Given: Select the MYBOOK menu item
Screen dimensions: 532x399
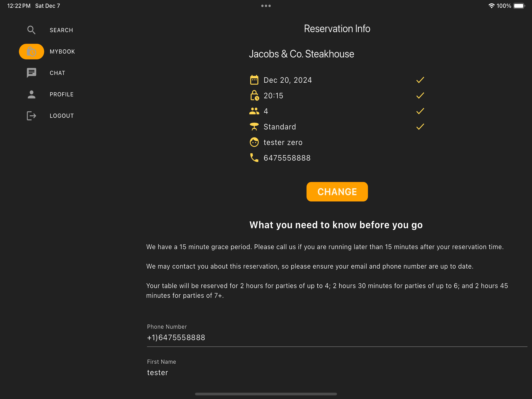Looking at the screenshot, I should click(x=62, y=51).
